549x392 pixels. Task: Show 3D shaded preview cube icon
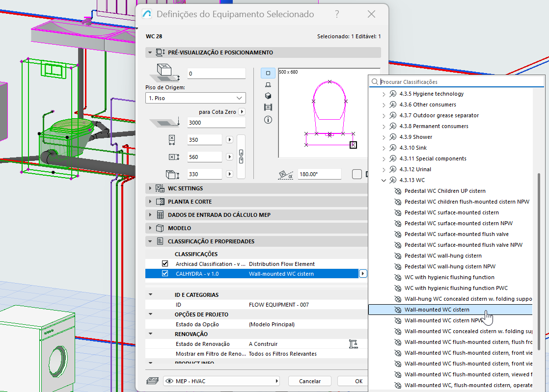point(268,96)
